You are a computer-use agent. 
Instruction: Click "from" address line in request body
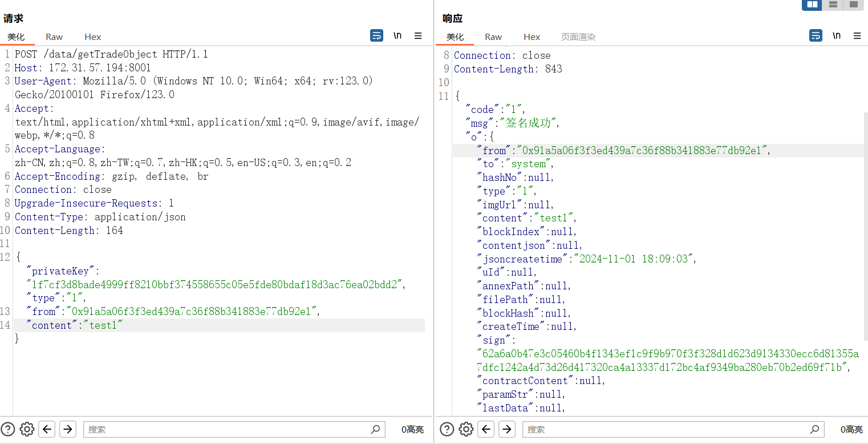coord(173,312)
